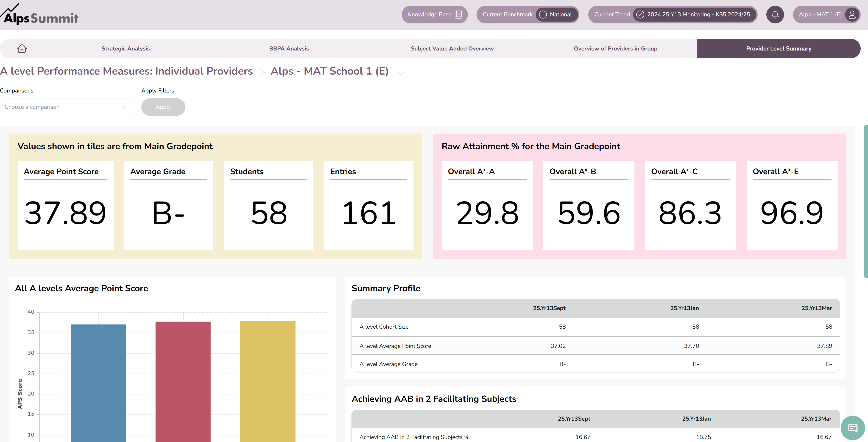
Task: Click the Entries tile showing 161
Action: 369,206
